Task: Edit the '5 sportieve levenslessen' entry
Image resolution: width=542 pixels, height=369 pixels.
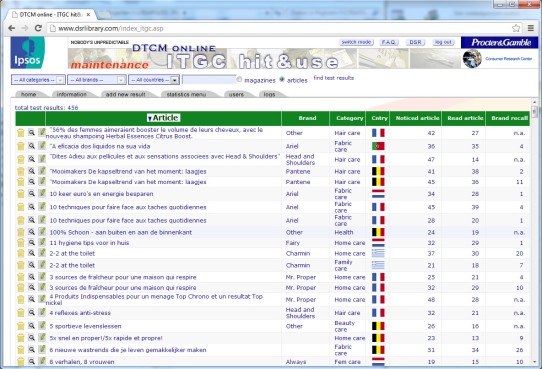Action: tap(42, 325)
